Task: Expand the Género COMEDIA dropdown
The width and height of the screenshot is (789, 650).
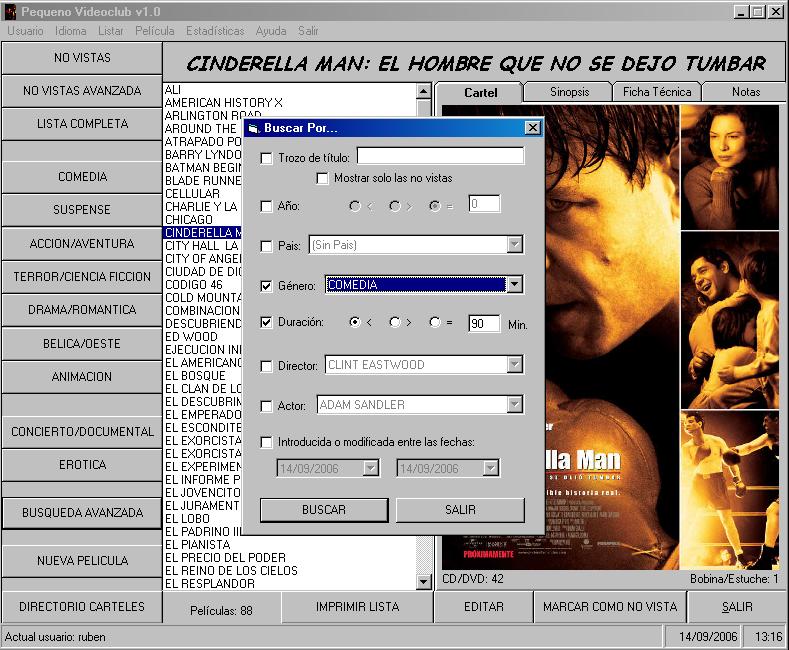Action: [x=514, y=284]
